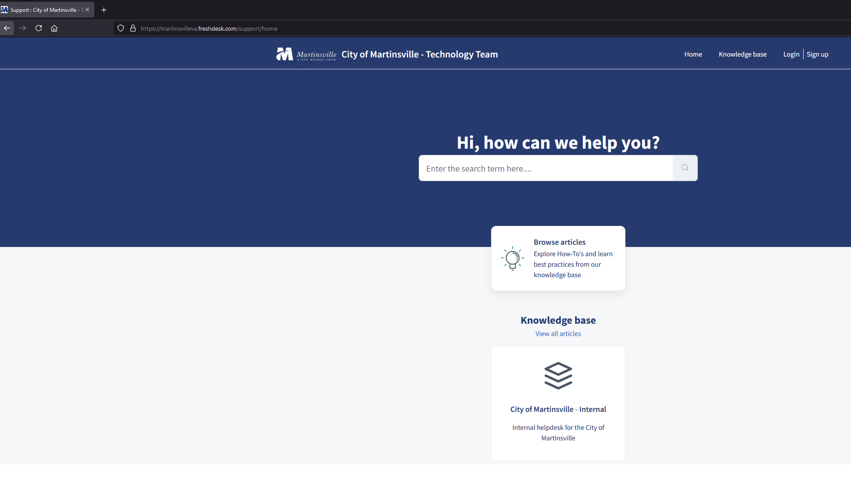This screenshot has width=851, height=504.
Task: Open a new browser tab
Action: click(x=104, y=10)
